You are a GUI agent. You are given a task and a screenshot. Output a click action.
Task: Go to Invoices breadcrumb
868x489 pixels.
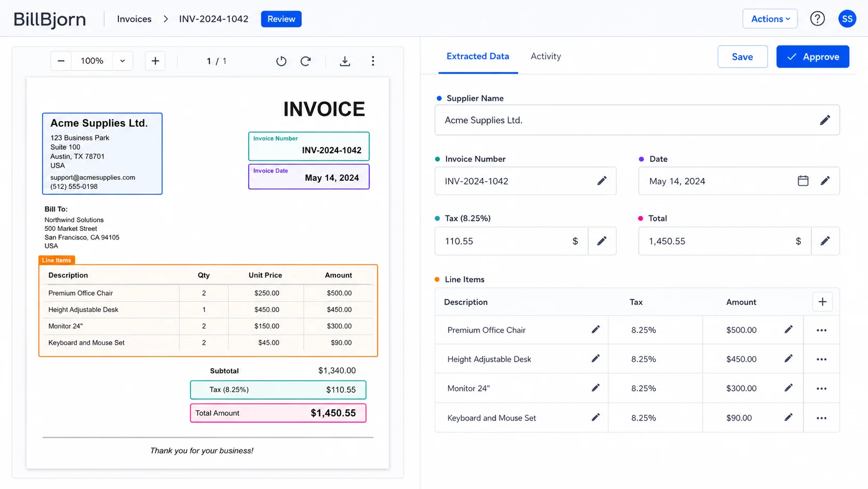tap(134, 19)
